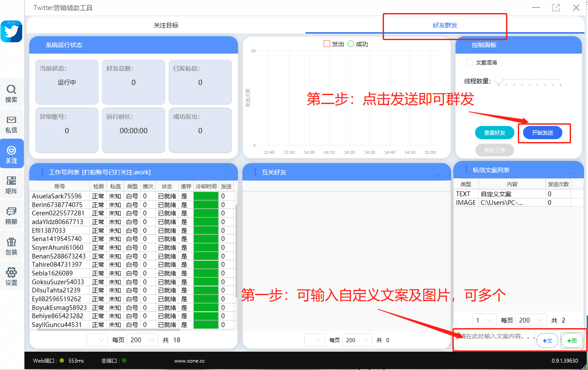Click the 当前状态 运行中 status card
This screenshot has width=588, height=370.
[67, 82]
